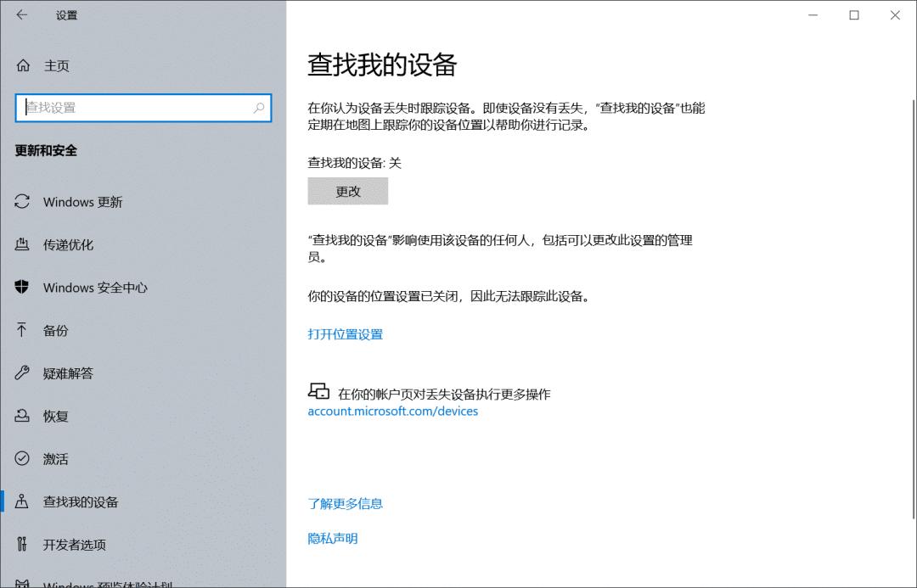Click the search magnifier in the search box
917x588 pixels.
point(259,109)
